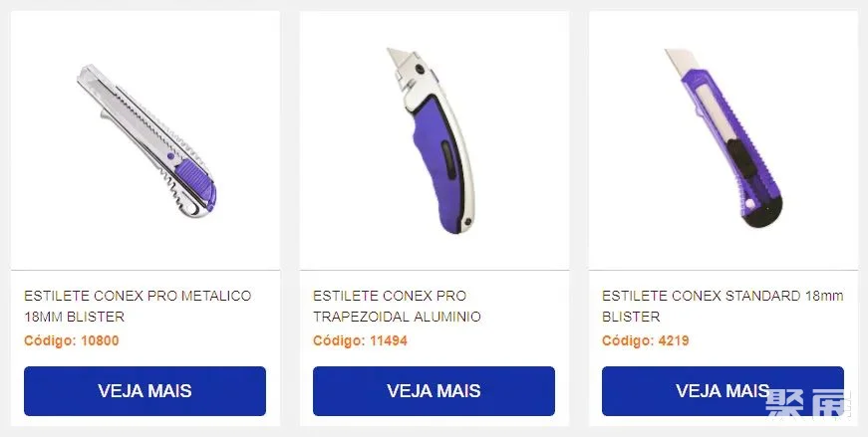Viewport: 868px width, 437px height.
Task: Open the trapezoidal aluminium knife photo
Action: (432, 140)
